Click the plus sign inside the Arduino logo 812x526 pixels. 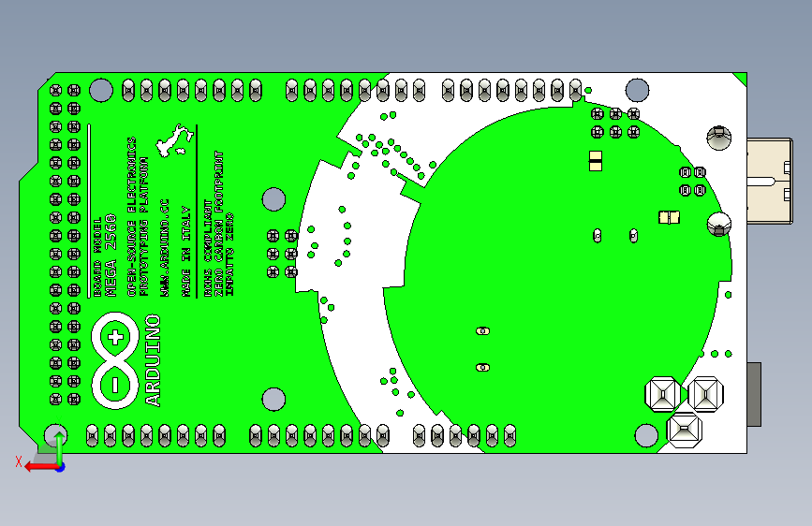(x=115, y=338)
